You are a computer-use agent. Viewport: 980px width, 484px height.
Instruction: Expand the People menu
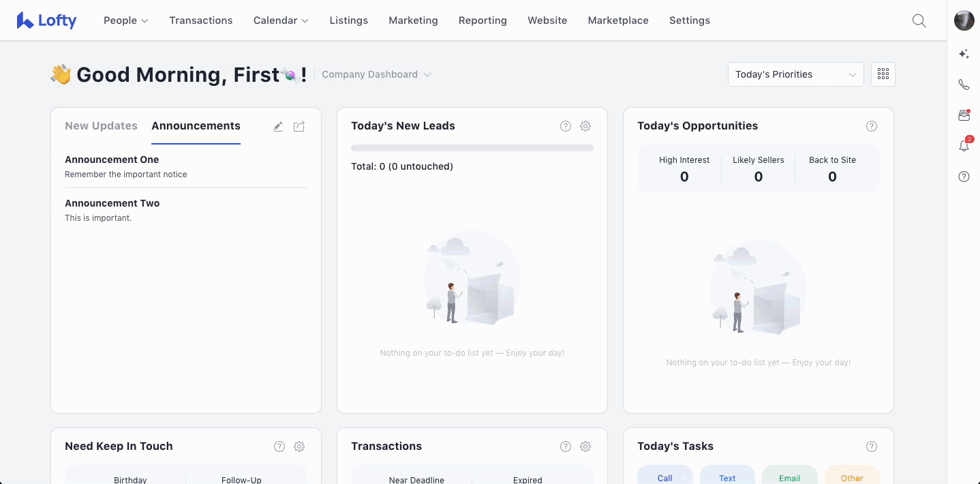[125, 20]
